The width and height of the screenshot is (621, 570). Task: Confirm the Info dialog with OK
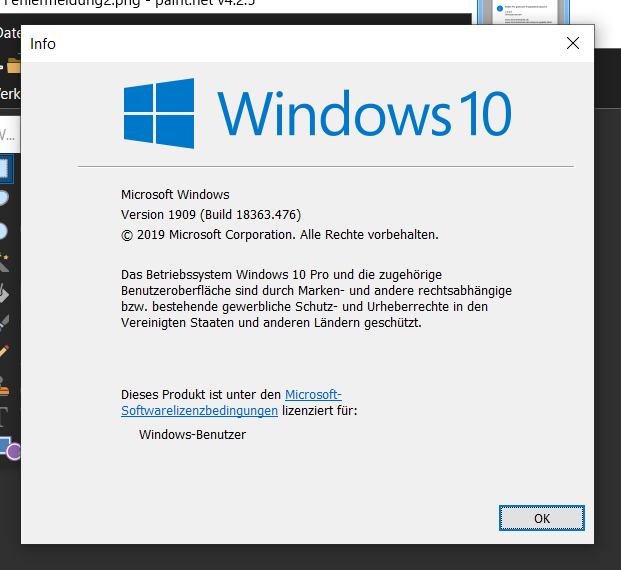tap(541, 518)
